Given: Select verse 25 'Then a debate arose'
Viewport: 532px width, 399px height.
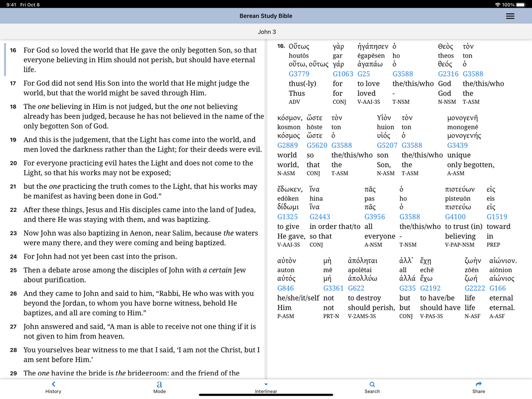Looking at the screenshot, I should pos(135,275).
